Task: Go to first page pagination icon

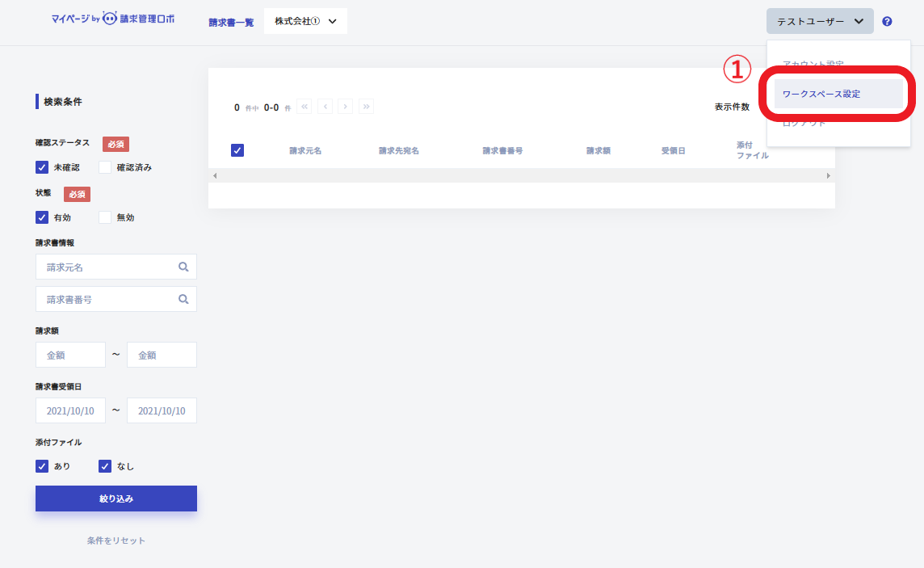Action: [x=304, y=107]
